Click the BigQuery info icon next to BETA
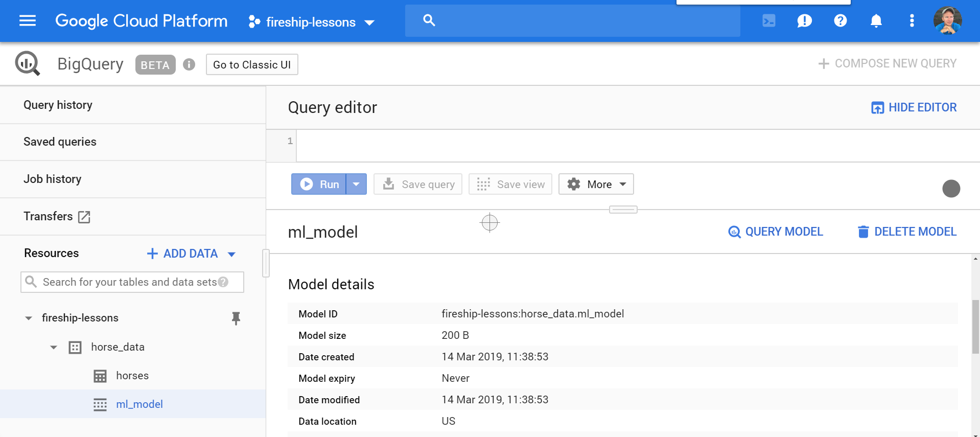 [189, 64]
